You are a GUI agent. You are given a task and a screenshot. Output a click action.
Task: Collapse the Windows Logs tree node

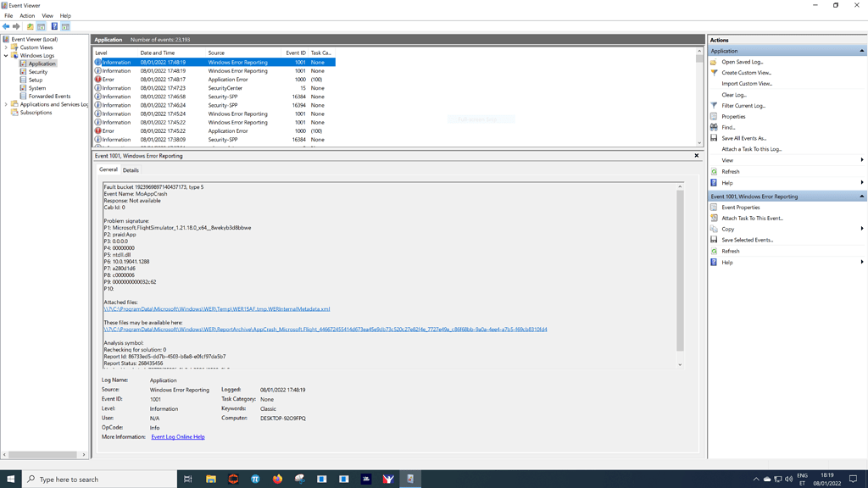pos(6,55)
